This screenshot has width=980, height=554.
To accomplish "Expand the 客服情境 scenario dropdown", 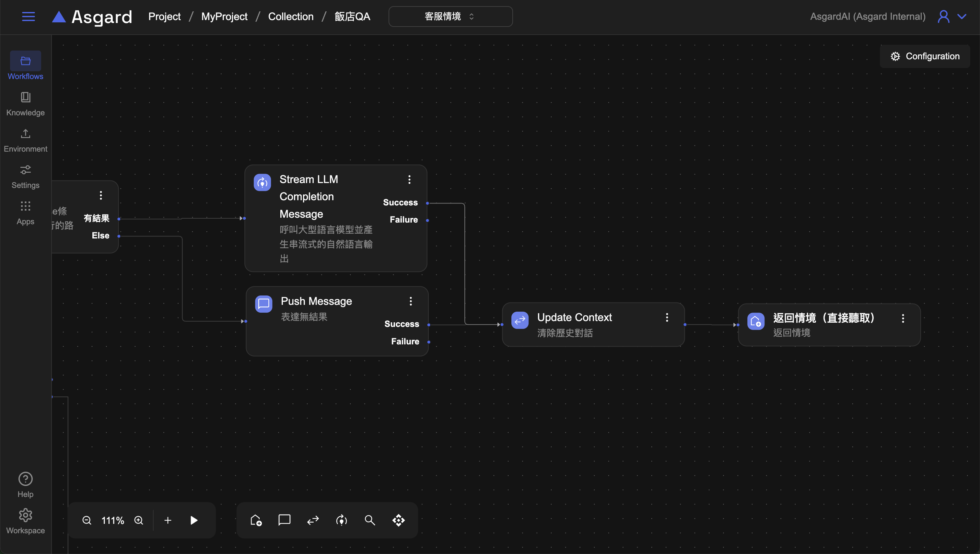I will click(450, 17).
